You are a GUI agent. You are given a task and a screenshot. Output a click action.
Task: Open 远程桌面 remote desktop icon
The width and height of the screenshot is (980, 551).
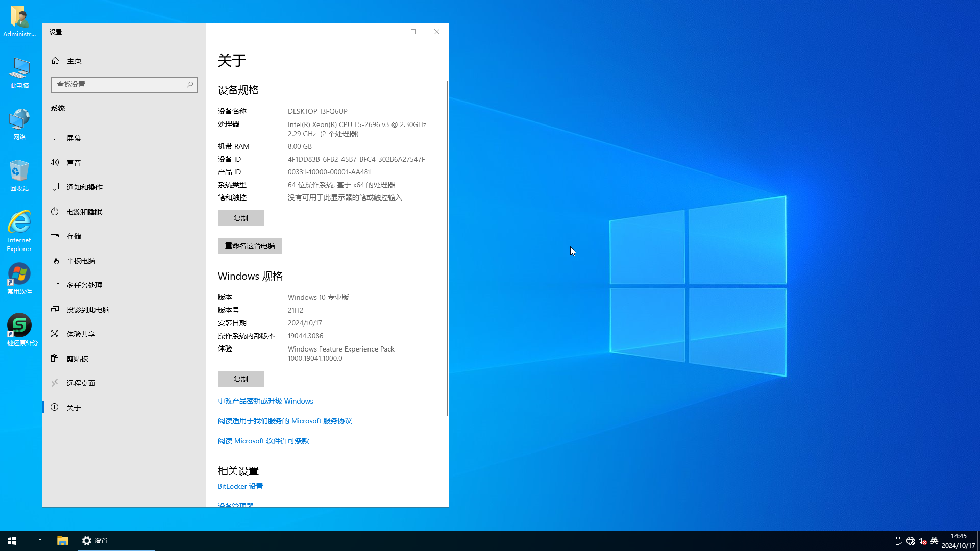point(55,383)
